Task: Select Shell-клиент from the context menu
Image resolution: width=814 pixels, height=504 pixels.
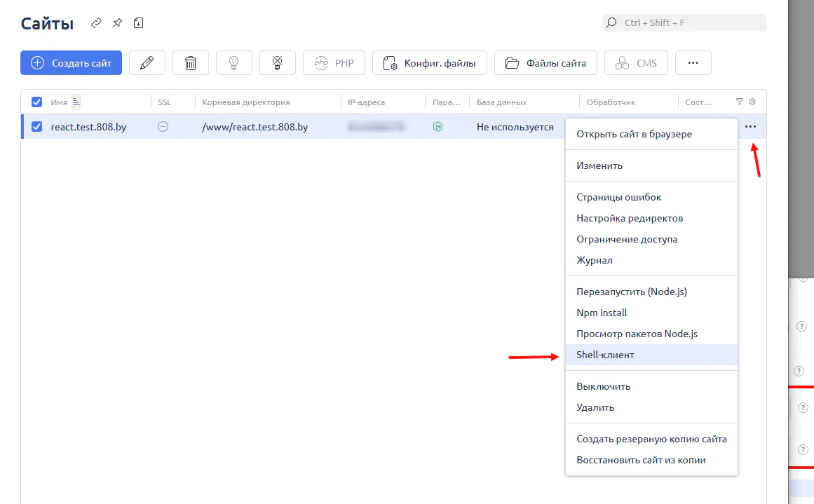Action: coord(605,355)
